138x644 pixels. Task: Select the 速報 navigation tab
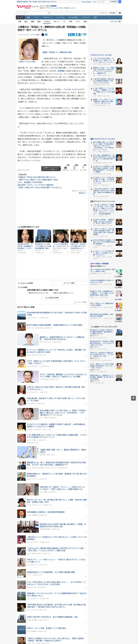pyautogui.click(x=28, y=17)
